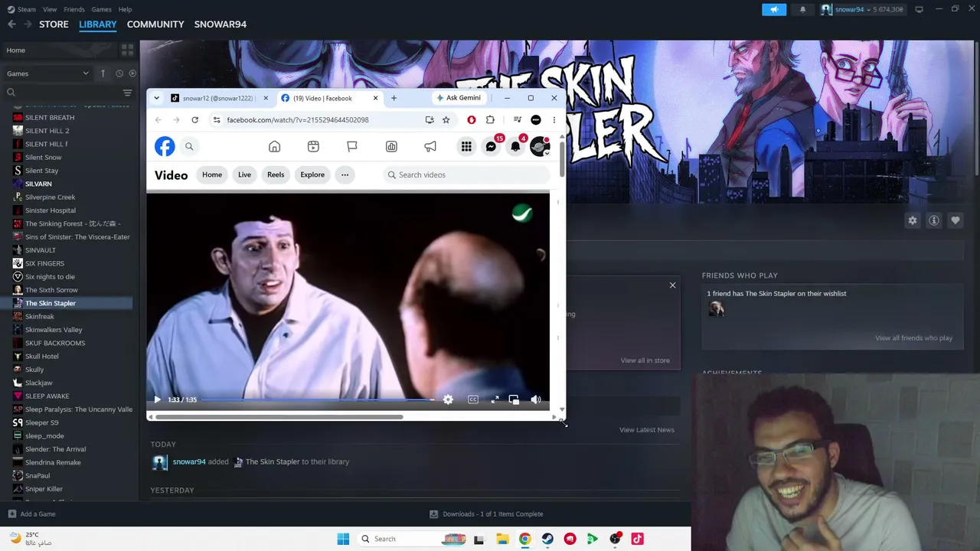Viewport: 980px width, 551px height.
Task: Open more video options ellipsis on Facebook
Action: coord(345,174)
